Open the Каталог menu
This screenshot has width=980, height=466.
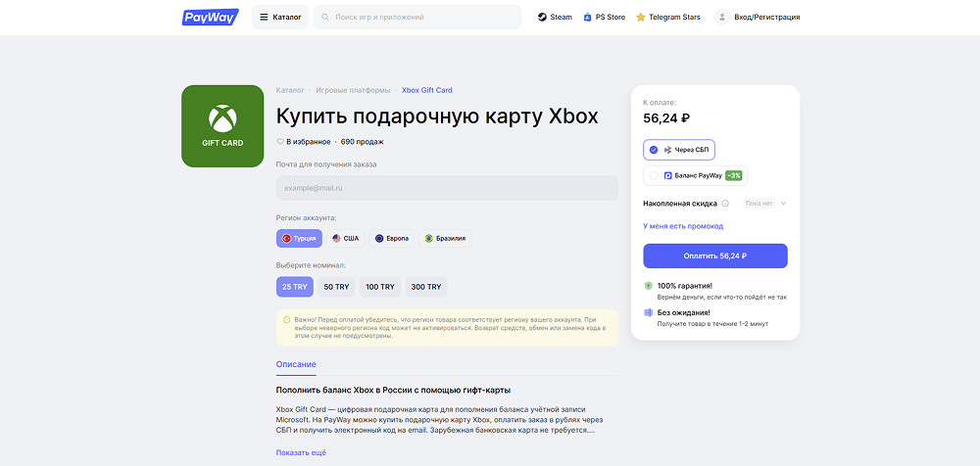280,17
